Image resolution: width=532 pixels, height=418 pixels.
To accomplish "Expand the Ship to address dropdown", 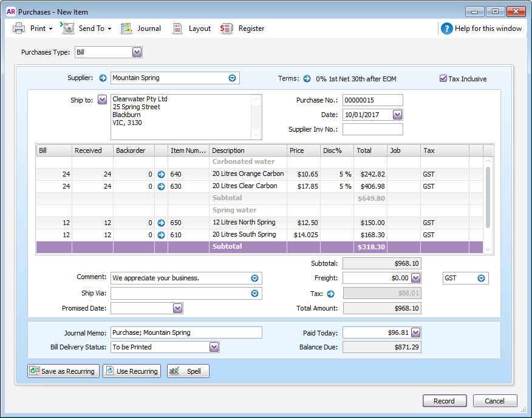I will click(x=102, y=99).
